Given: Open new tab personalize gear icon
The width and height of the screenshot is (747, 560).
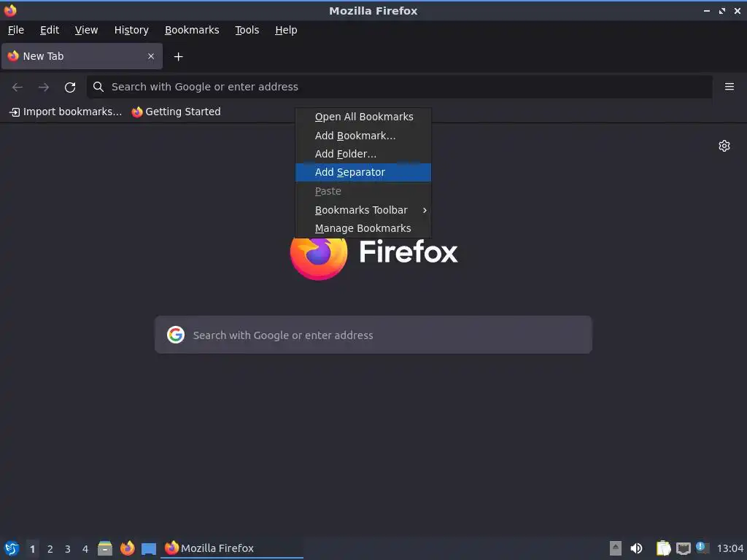Looking at the screenshot, I should pyautogui.click(x=724, y=146).
